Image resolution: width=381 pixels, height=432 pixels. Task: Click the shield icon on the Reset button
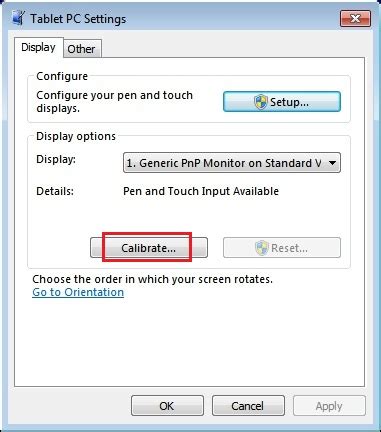coord(262,248)
